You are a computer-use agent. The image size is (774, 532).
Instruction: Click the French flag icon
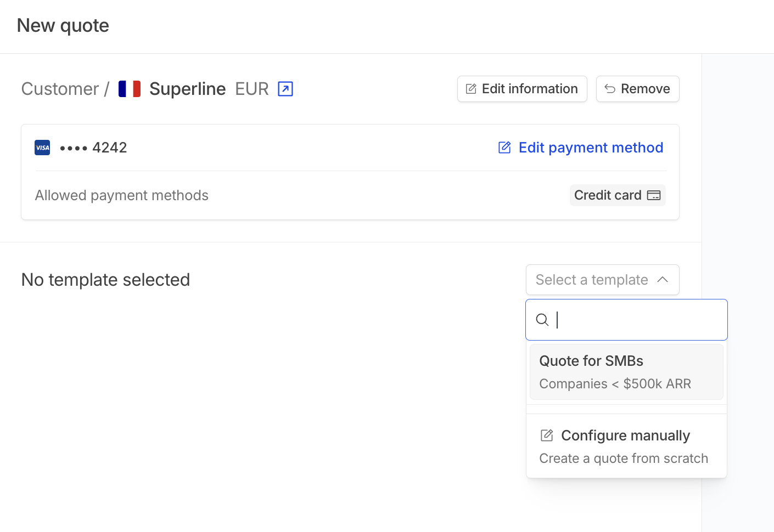[x=130, y=89]
